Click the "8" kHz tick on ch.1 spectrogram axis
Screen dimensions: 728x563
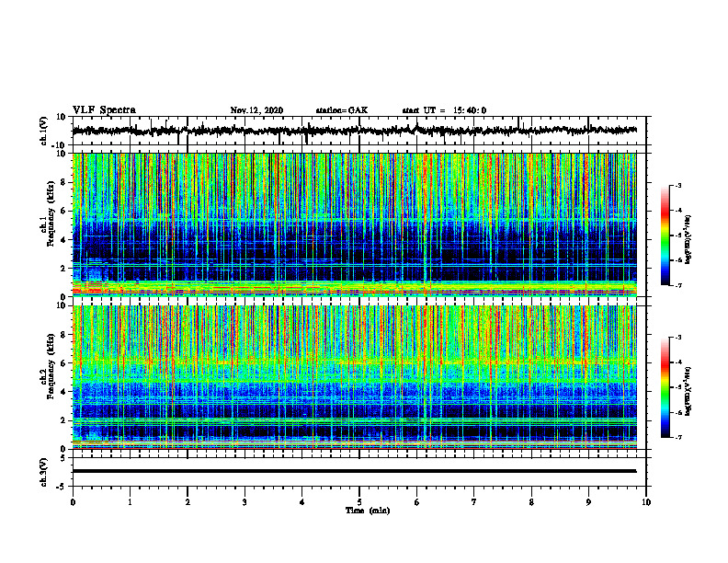63,182
